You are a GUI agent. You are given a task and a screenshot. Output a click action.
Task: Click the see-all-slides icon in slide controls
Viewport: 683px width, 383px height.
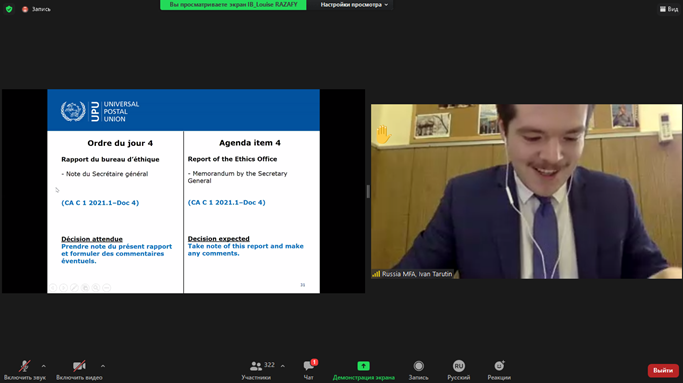click(x=85, y=288)
